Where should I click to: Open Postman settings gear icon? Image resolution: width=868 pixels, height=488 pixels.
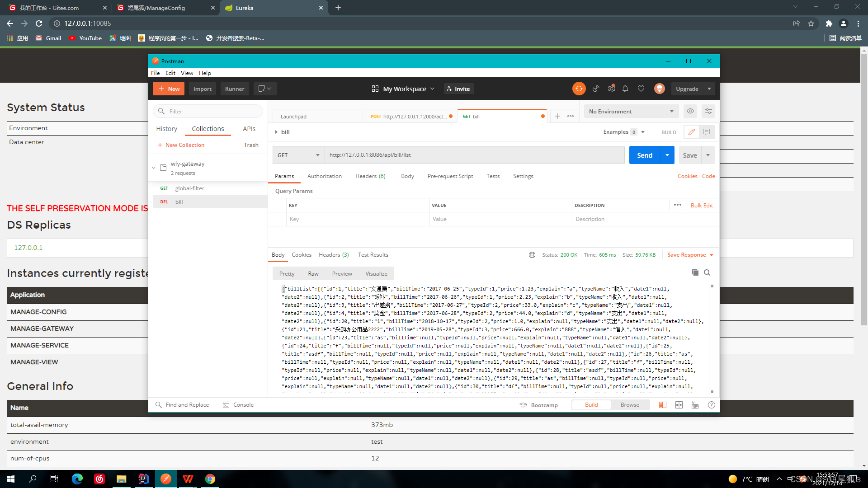click(611, 89)
